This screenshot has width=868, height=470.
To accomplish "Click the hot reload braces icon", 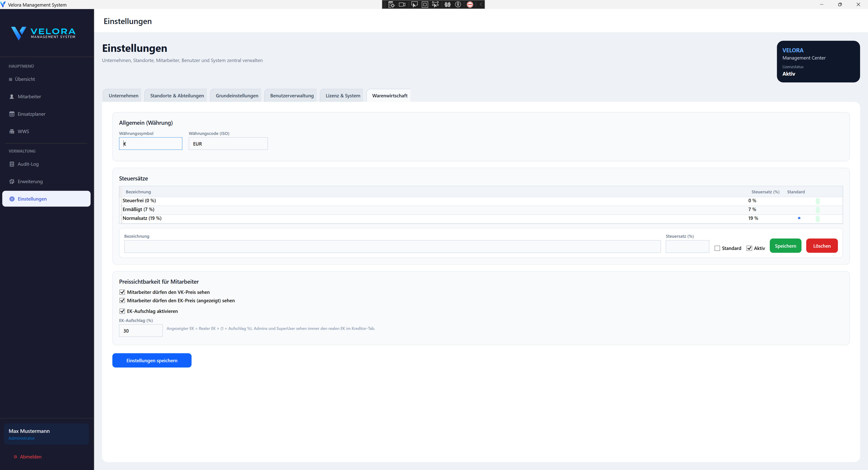I will (x=447, y=4).
